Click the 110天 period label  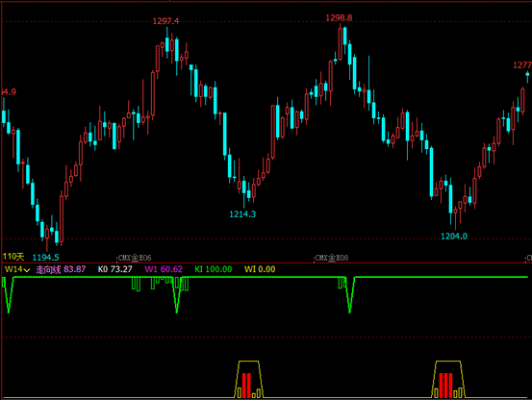point(13,257)
